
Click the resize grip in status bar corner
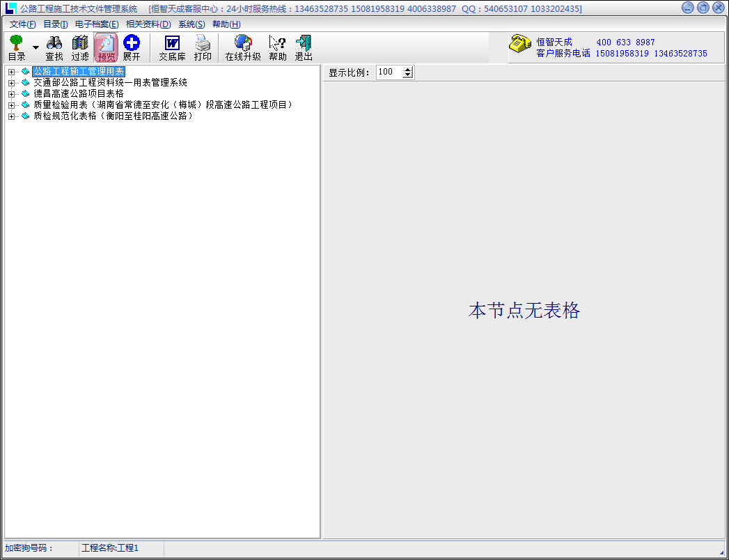(x=721, y=551)
